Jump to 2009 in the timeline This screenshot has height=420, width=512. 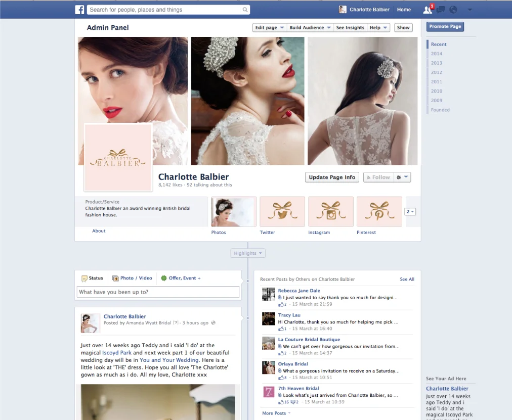[437, 101]
